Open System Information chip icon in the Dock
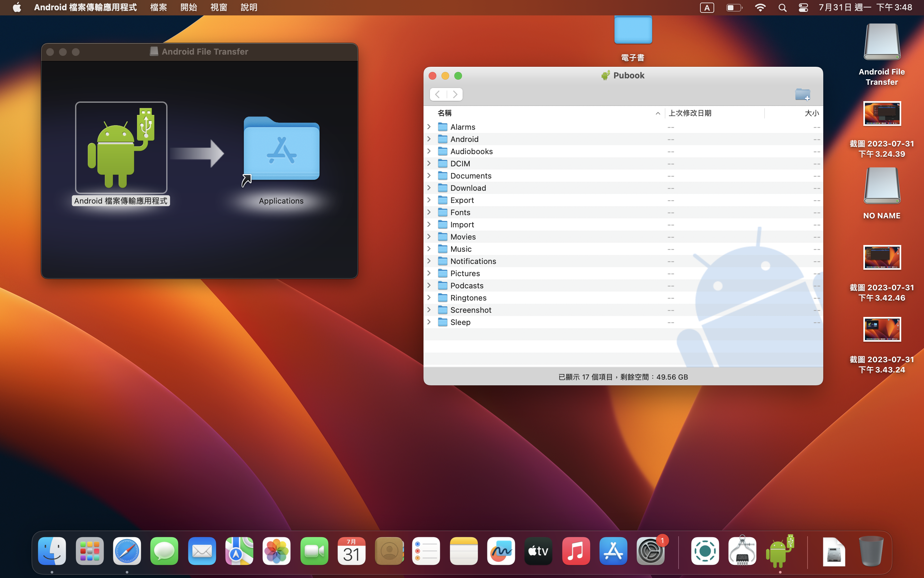924x578 pixels. (x=742, y=551)
